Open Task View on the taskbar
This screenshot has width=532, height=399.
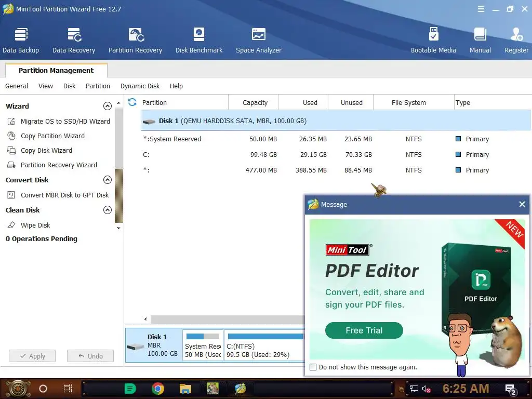click(x=68, y=389)
